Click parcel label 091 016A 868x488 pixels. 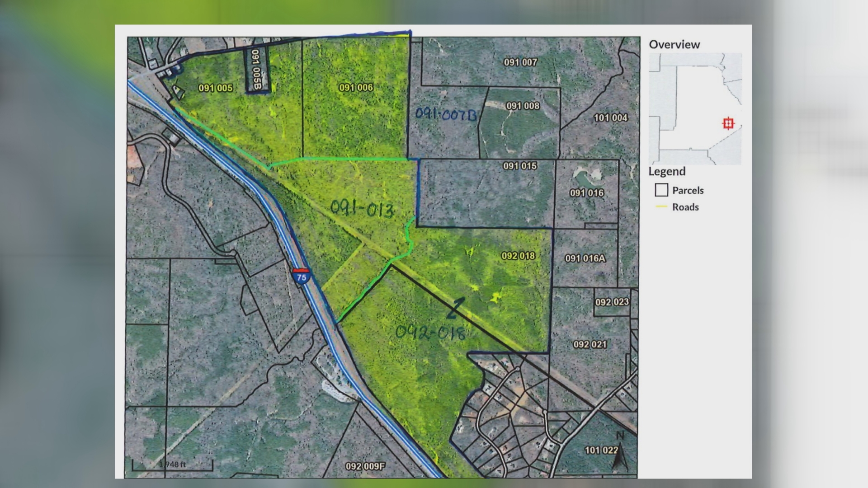click(585, 258)
